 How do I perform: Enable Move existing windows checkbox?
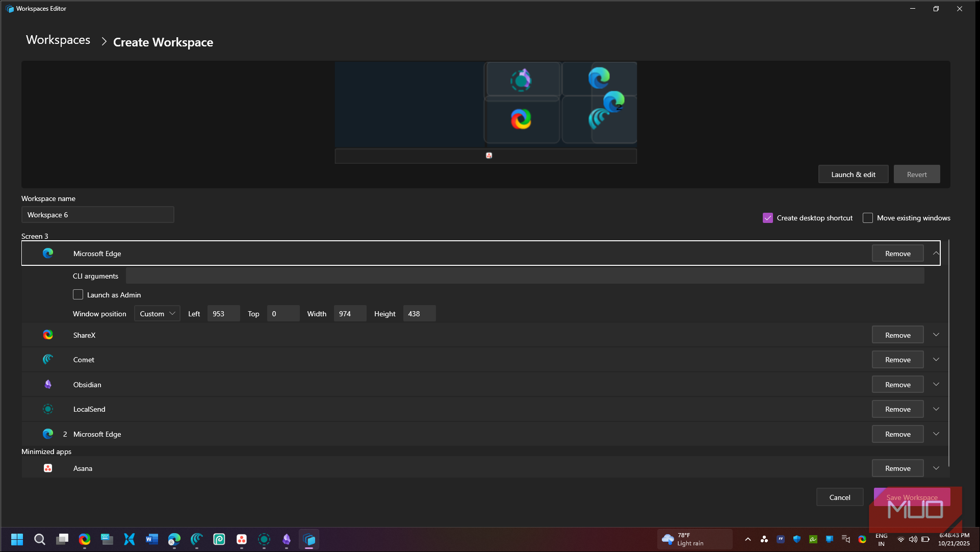click(868, 218)
